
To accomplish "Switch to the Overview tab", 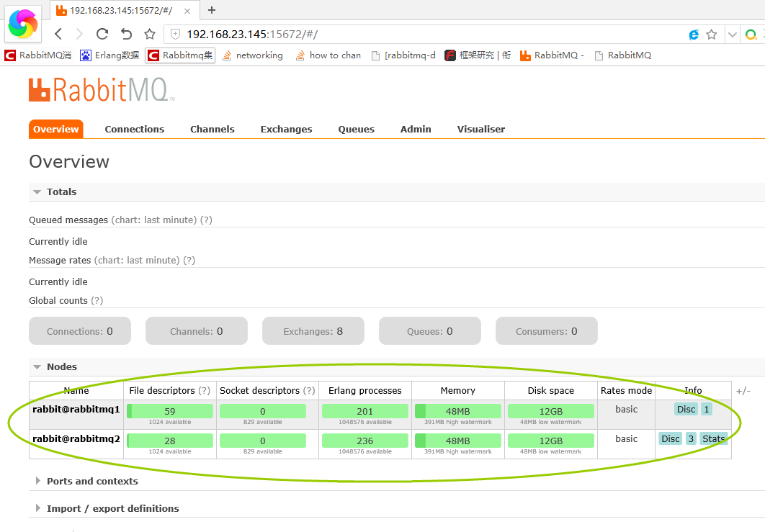I will 56,130.
